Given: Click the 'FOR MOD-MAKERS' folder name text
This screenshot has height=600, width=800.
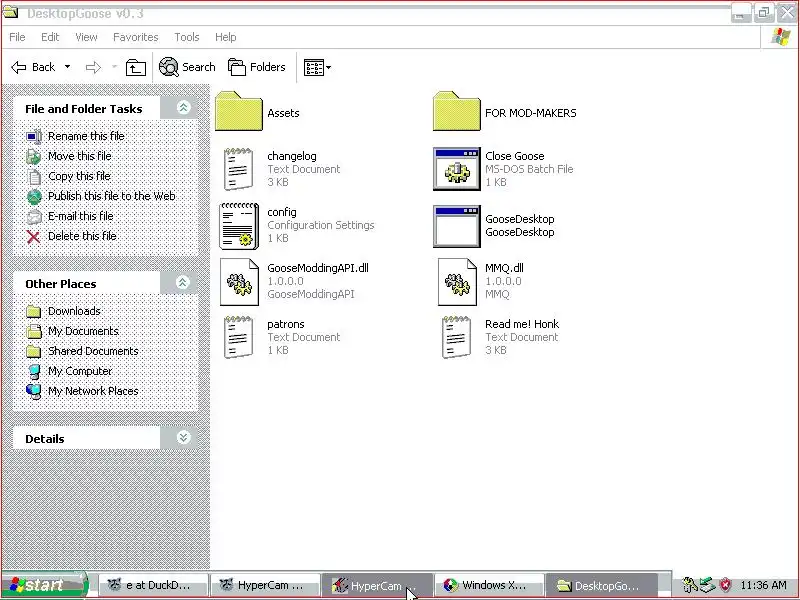Looking at the screenshot, I should (x=531, y=113).
